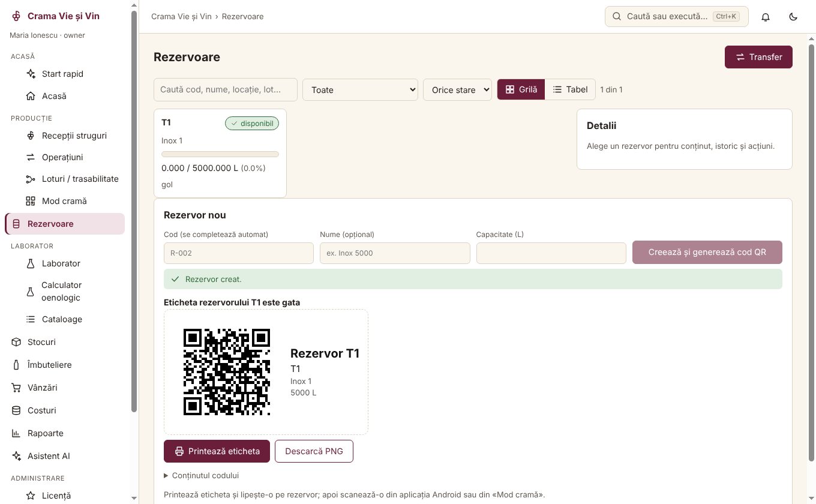Click Maria Ionescu · owner text
The height and width of the screenshot is (504, 816).
pyautogui.click(x=47, y=35)
